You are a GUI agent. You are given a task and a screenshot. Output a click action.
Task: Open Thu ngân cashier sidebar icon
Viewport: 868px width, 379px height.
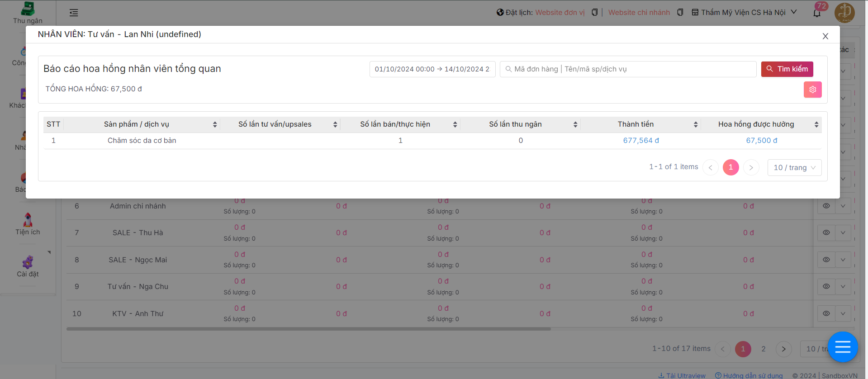[28, 13]
